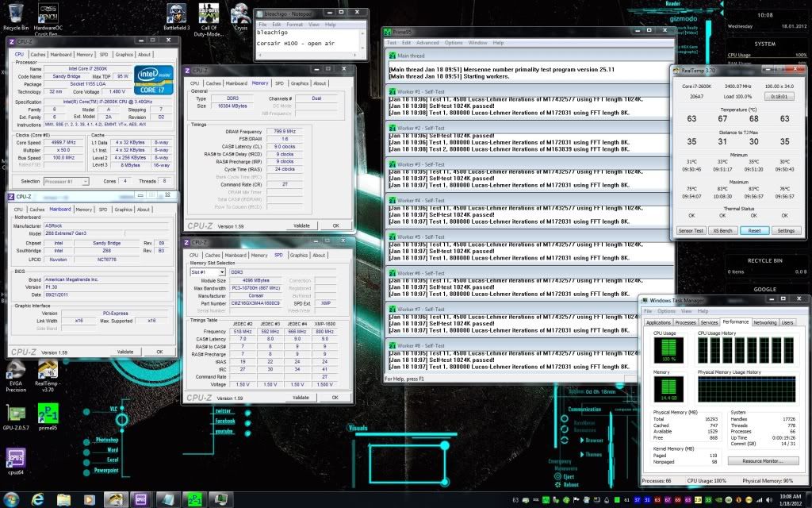
Task: Open the About tab in the CPU-Z SPD window
Action: (x=319, y=255)
